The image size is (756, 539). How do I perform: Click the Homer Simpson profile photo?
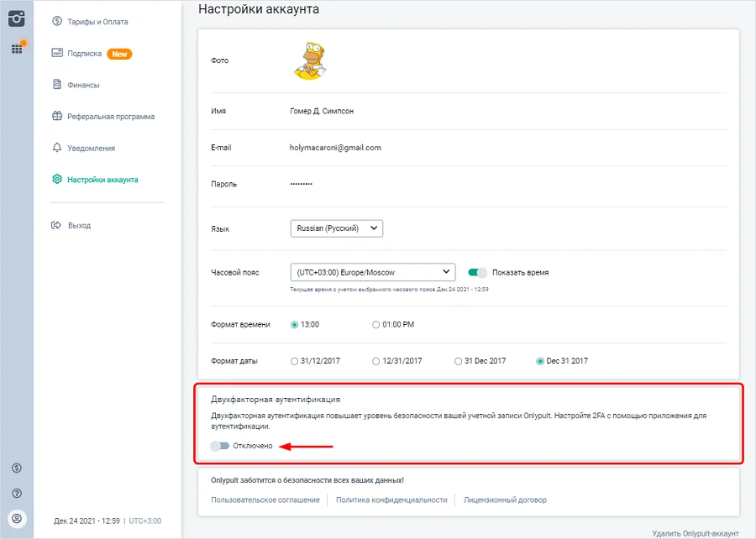pyautogui.click(x=308, y=61)
